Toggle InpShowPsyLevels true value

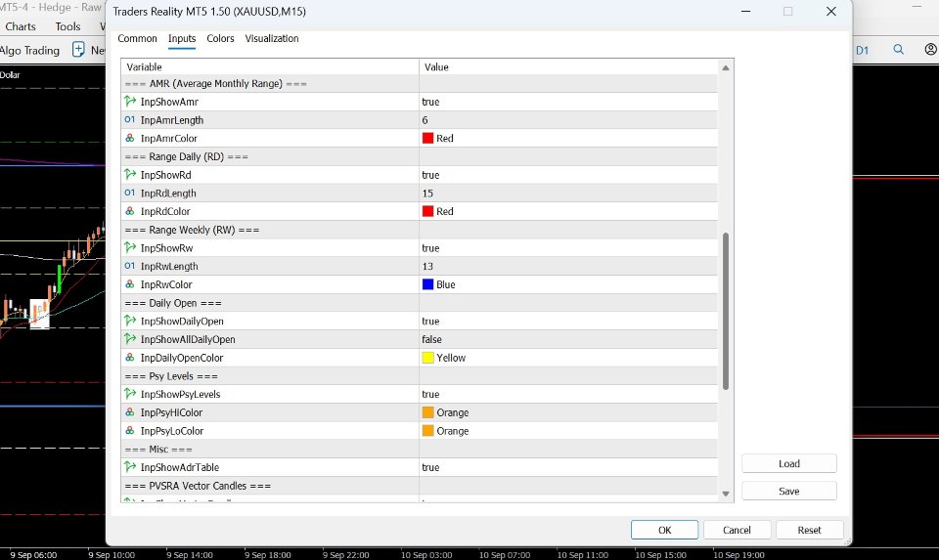click(568, 394)
